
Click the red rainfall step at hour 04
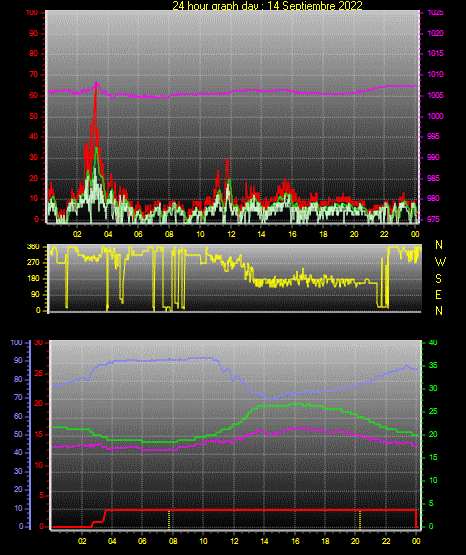(x=105, y=514)
